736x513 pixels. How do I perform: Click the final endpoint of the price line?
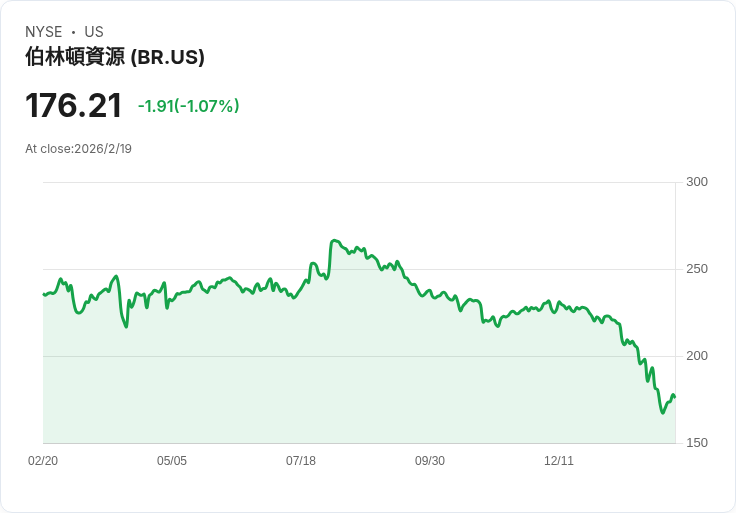[675, 398]
